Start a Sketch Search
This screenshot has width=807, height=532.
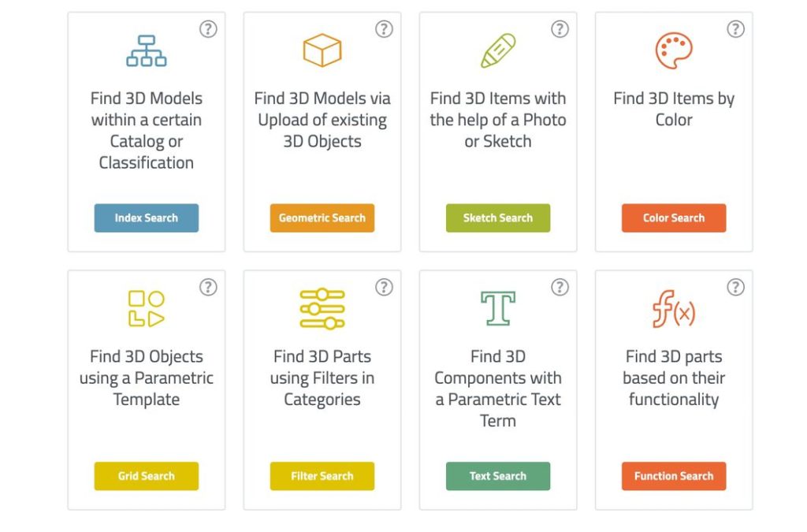click(498, 218)
